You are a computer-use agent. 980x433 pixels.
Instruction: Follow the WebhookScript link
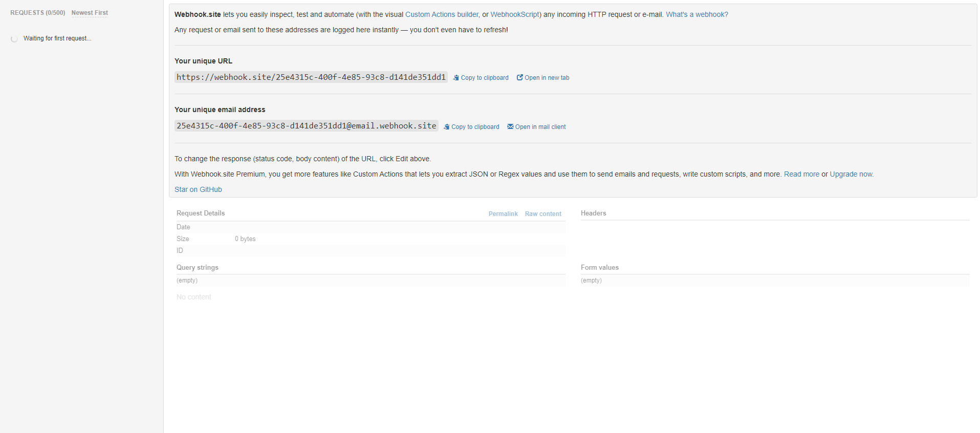point(515,14)
